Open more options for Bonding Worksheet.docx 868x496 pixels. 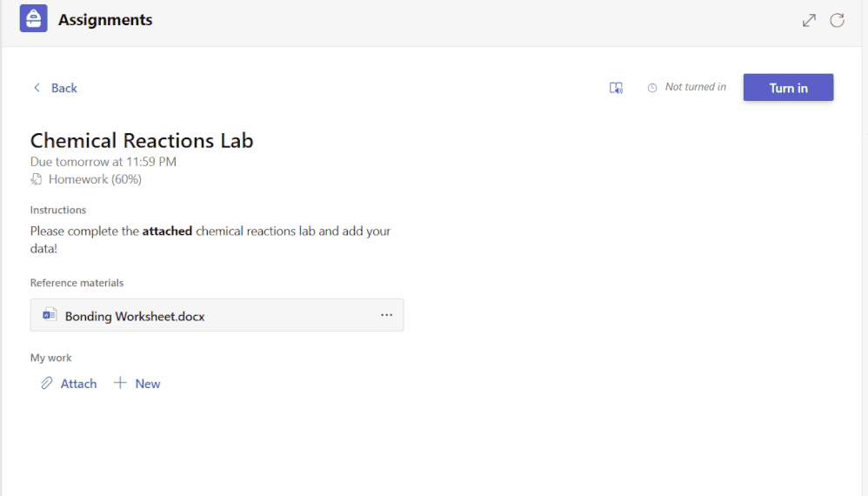click(x=386, y=315)
